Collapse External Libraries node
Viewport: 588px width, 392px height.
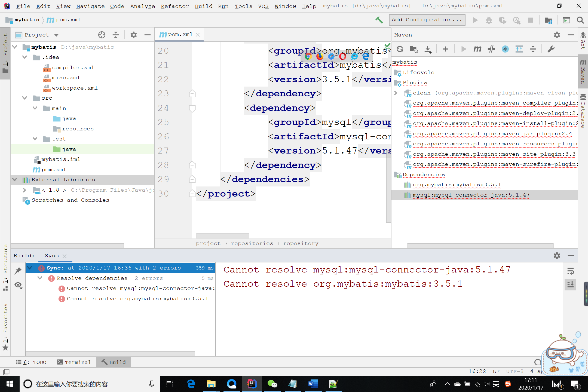click(x=15, y=179)
